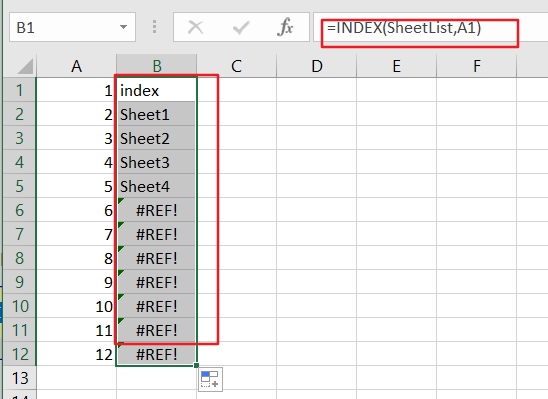Select row 9 header
The image size is (548, 399).
[x=19, y=282]
